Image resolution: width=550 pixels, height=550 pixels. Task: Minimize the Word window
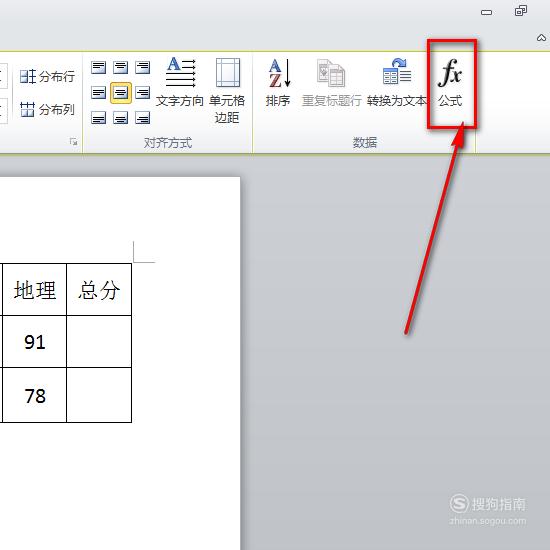487,12
